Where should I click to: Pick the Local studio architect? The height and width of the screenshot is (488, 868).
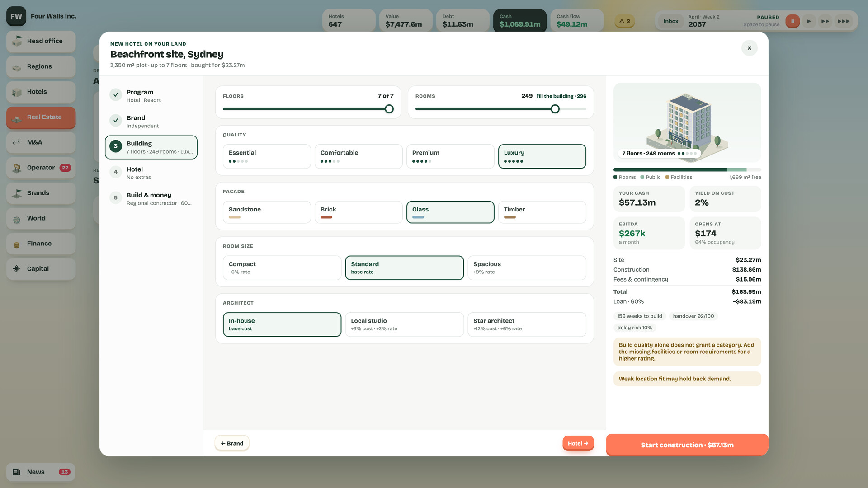(404, 324)
